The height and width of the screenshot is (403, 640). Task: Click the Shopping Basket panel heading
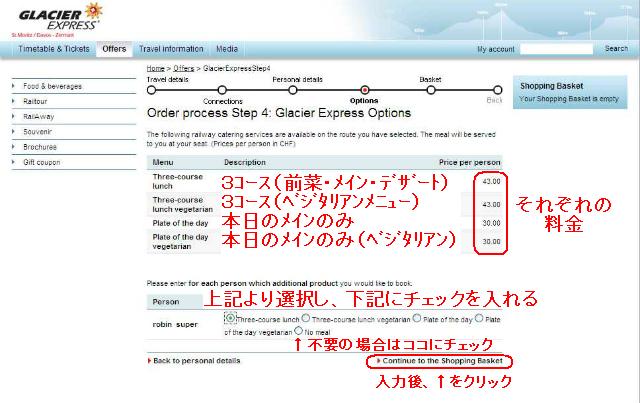pos(551,86)
